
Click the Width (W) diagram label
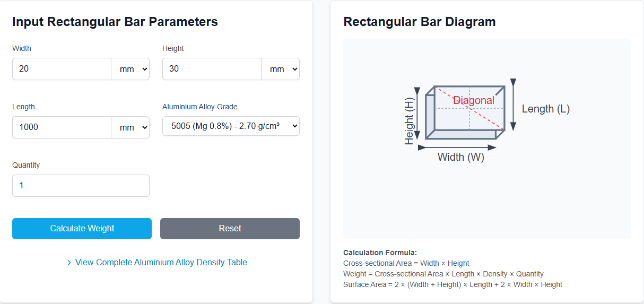click(x=460, y=157)
